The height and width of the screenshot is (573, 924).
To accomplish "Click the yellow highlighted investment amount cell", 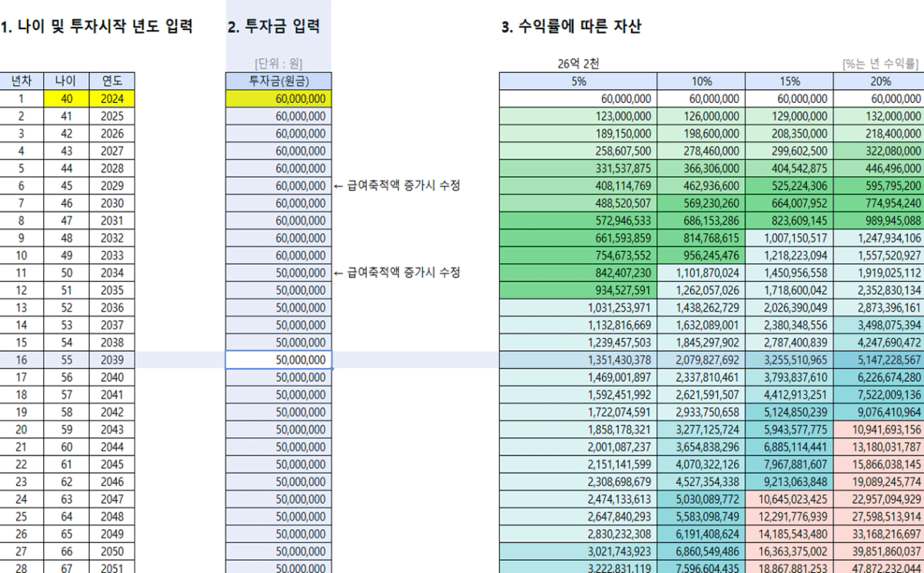I will pyautogui.click(x=279, y=98).
